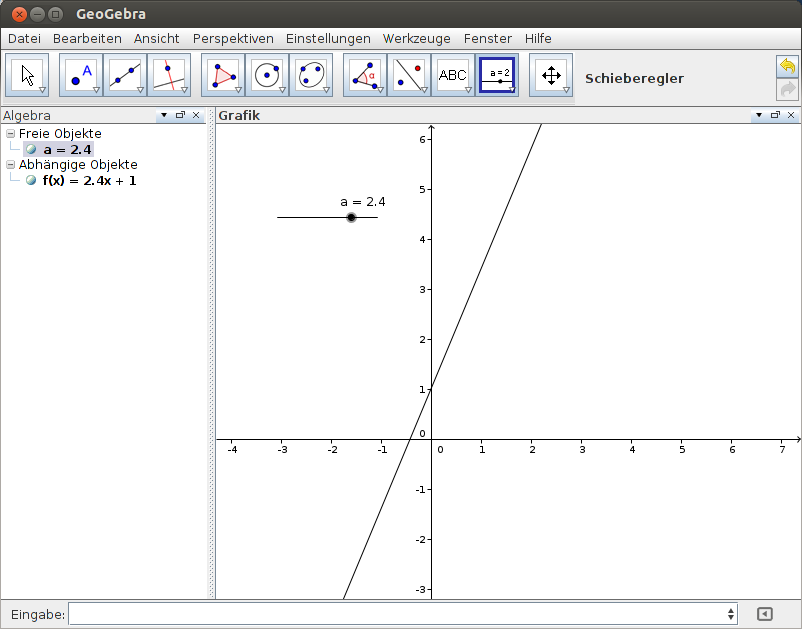Select the Circle tool
This screenshot has height=629, width=802.
point(268,73)
